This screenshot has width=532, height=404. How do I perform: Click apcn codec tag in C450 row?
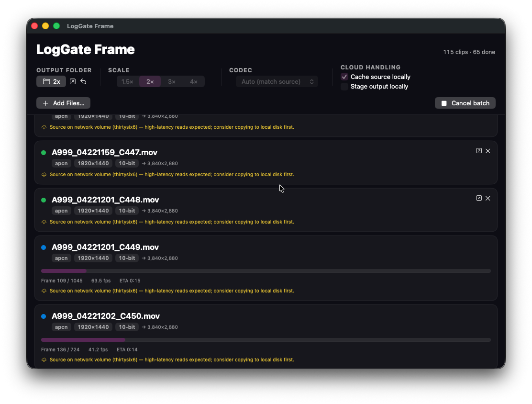click(61, 327)
